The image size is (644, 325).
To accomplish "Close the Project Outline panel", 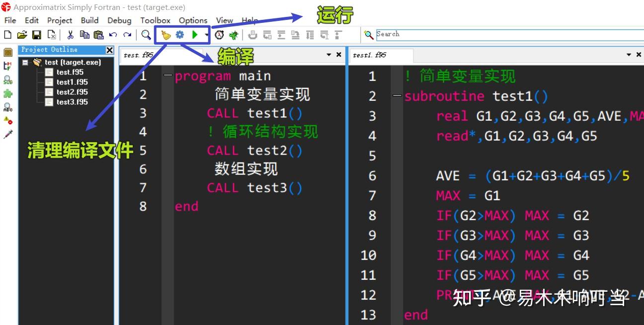I will tap(110, 50).
